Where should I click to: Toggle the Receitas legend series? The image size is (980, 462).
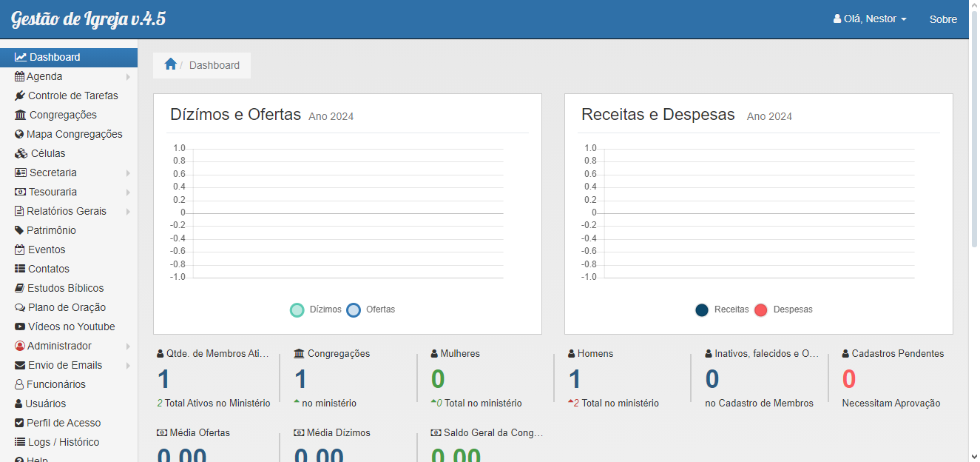(722, 309)
